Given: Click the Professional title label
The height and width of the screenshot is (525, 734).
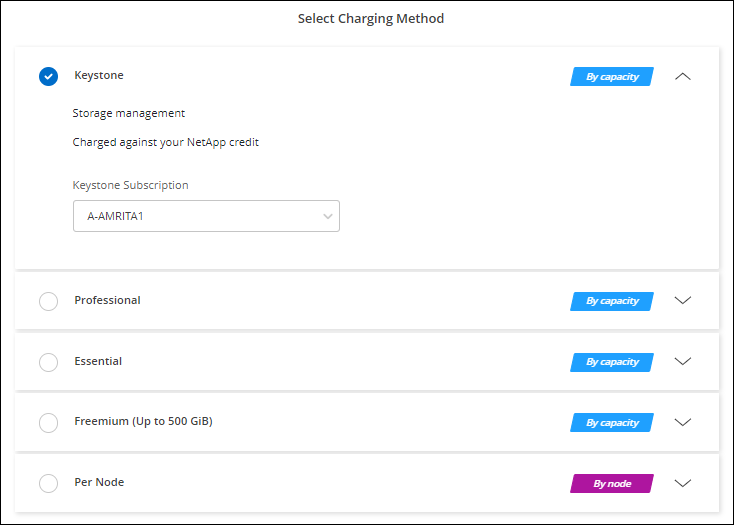Looking at the screenshot, I should 107,300.
